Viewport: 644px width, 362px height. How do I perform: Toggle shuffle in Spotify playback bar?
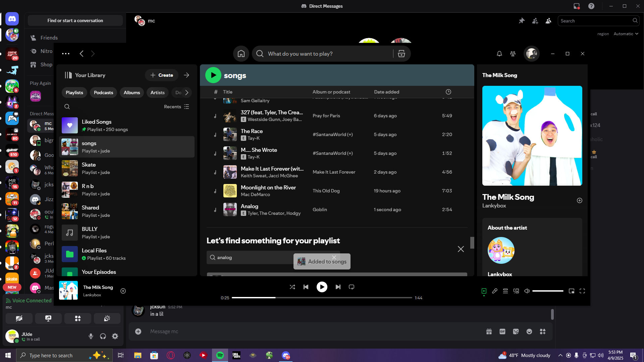click(292, 287)
